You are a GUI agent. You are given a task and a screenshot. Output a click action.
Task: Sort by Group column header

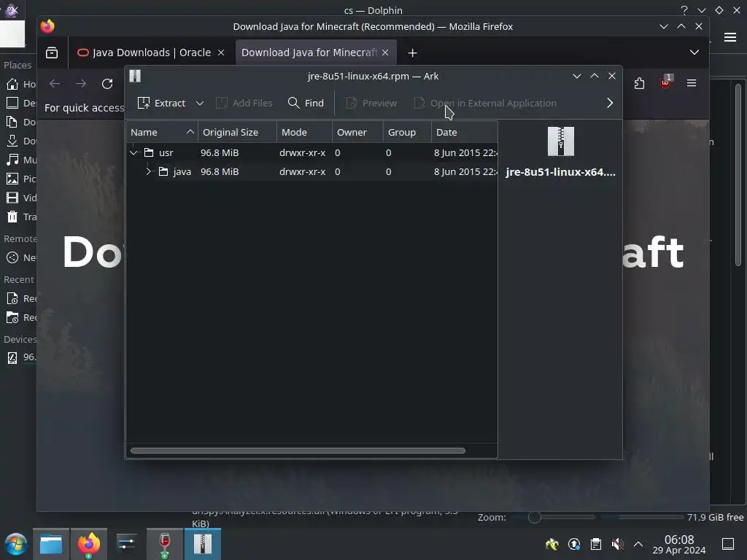click(x=407, y=133)
